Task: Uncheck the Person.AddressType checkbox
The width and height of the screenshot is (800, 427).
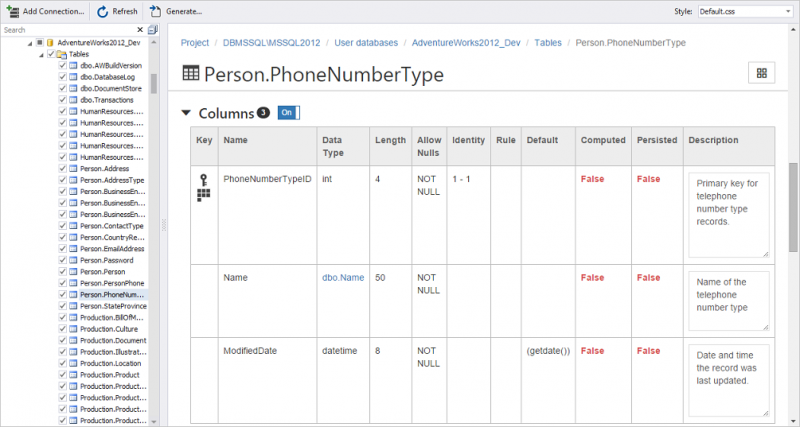Action: (x=63, y=180)
